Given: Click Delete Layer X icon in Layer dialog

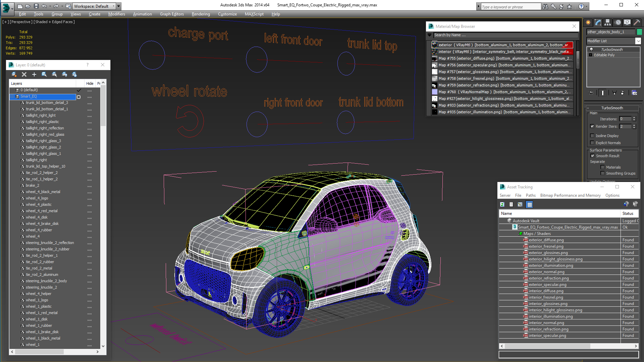Looking at the screenshot, I should pyautogui.click(x=24, y=74).
